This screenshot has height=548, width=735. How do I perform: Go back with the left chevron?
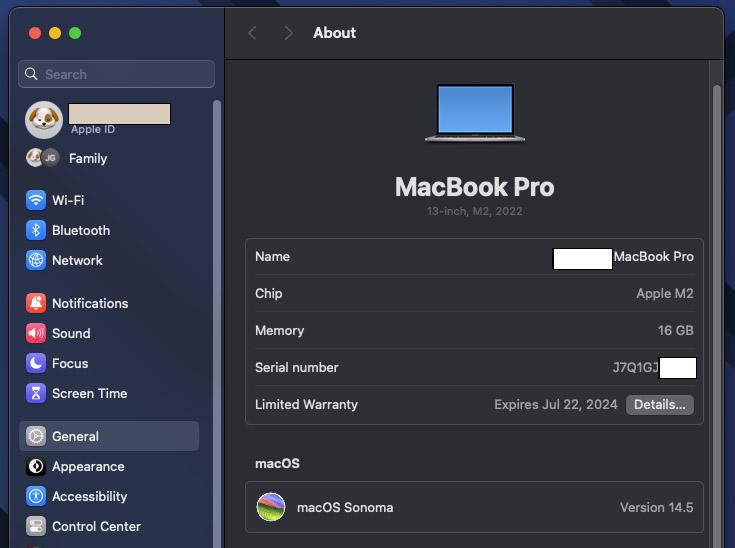(x=252, y=33)
